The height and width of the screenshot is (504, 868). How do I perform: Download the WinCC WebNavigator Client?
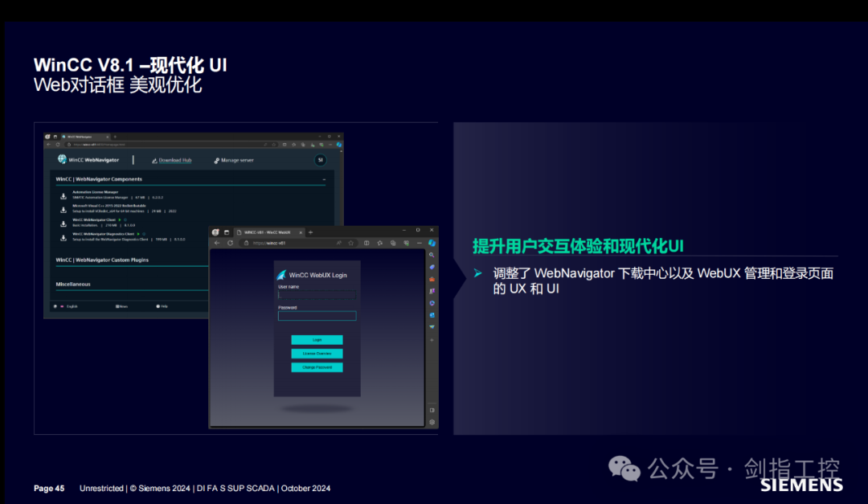(63, 223)
